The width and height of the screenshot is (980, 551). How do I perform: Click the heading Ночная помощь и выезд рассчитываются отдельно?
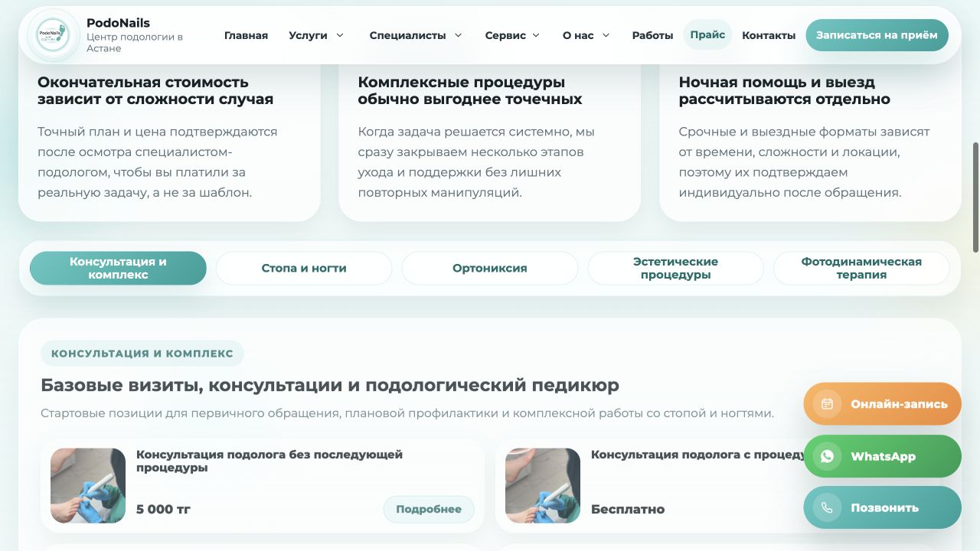coord(785,90)
